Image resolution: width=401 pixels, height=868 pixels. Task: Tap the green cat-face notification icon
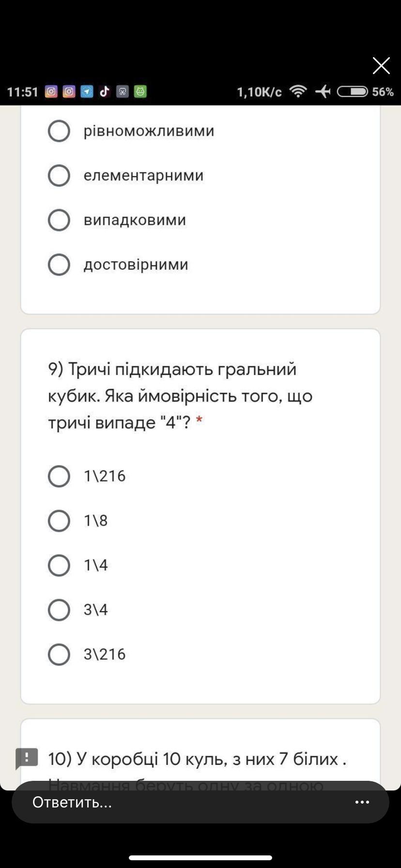pos(140,92)
